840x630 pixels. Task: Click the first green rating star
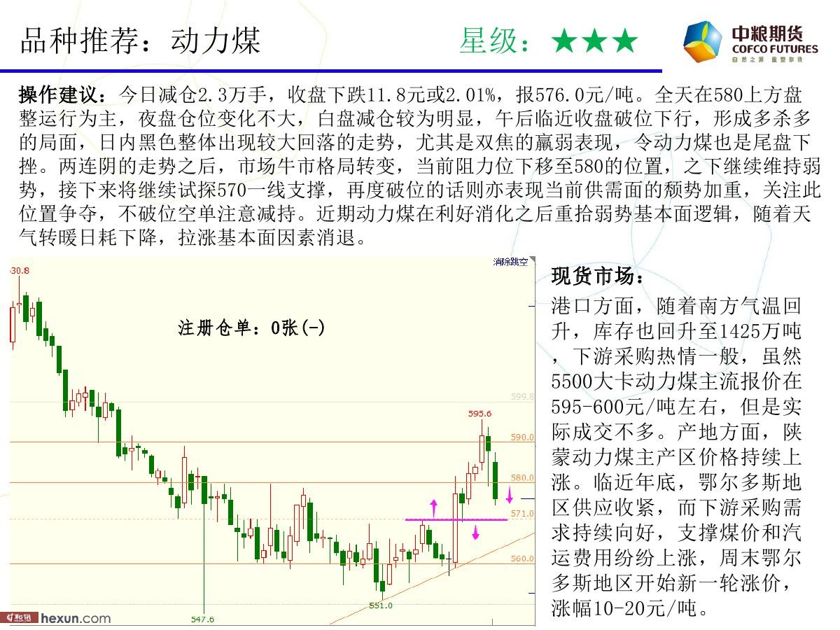tap(563, 42)
